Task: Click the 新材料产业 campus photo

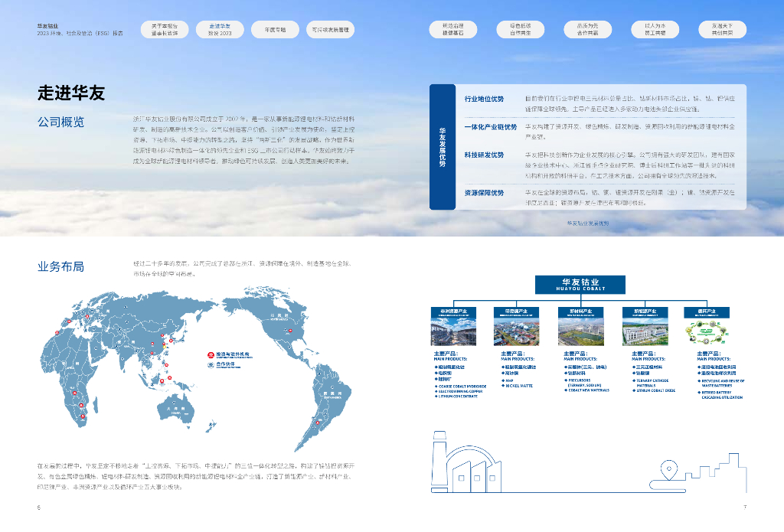Action: pyautogui.click(x=581, y=331)
